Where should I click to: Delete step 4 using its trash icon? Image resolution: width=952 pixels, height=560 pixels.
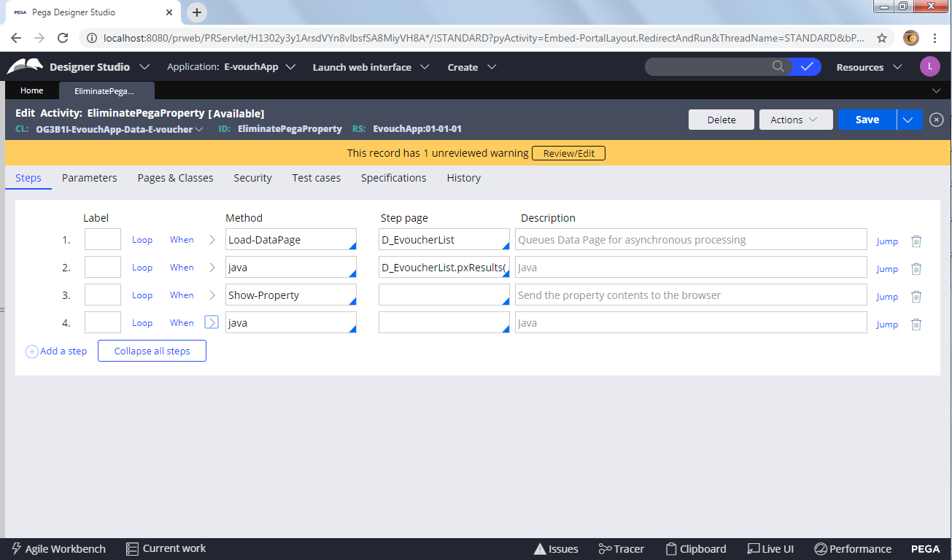coord(916,324)
